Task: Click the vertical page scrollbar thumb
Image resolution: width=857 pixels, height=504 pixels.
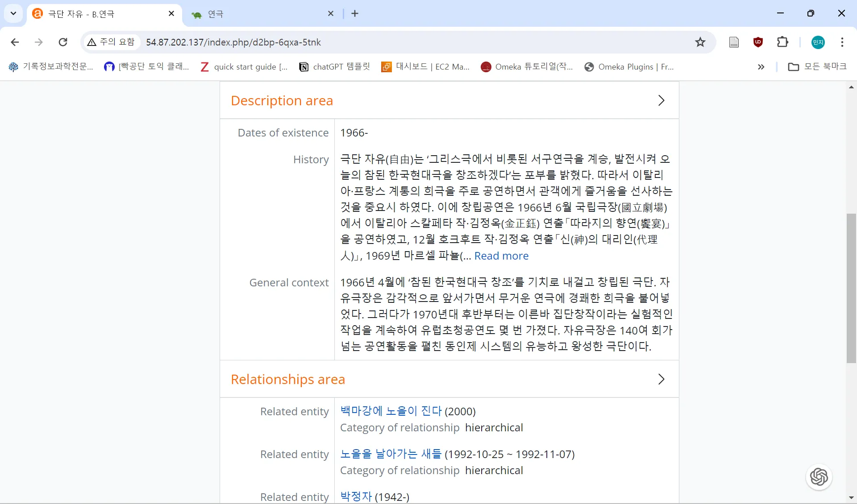Action: point(851,288)
